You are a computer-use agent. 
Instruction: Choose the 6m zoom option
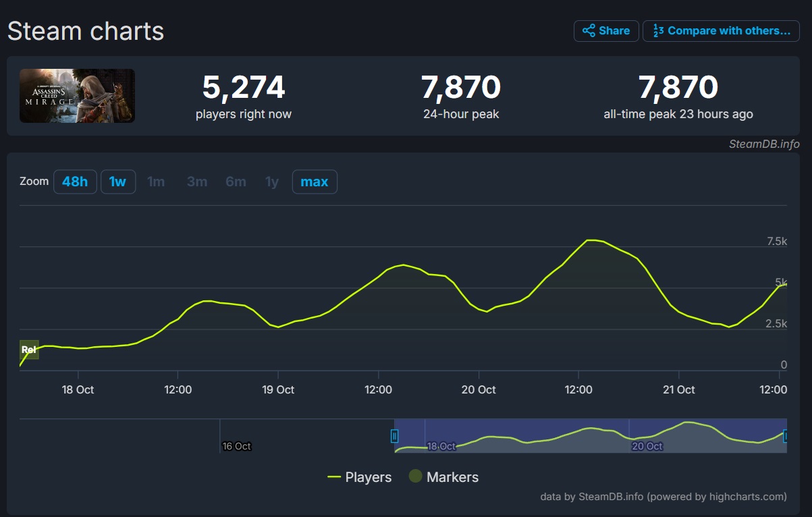pos(236,182)
